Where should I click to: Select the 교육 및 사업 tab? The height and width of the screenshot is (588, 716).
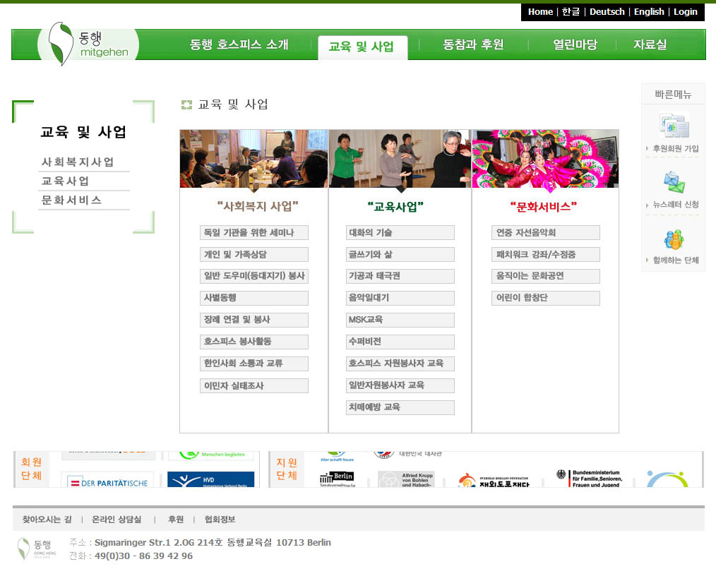[362, 47]
